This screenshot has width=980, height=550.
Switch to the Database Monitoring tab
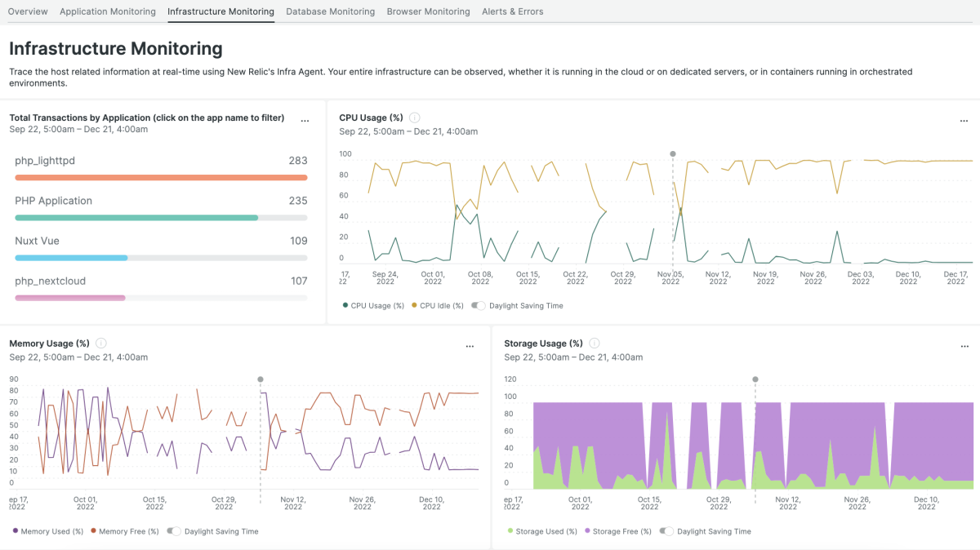(x=330, y=11)
